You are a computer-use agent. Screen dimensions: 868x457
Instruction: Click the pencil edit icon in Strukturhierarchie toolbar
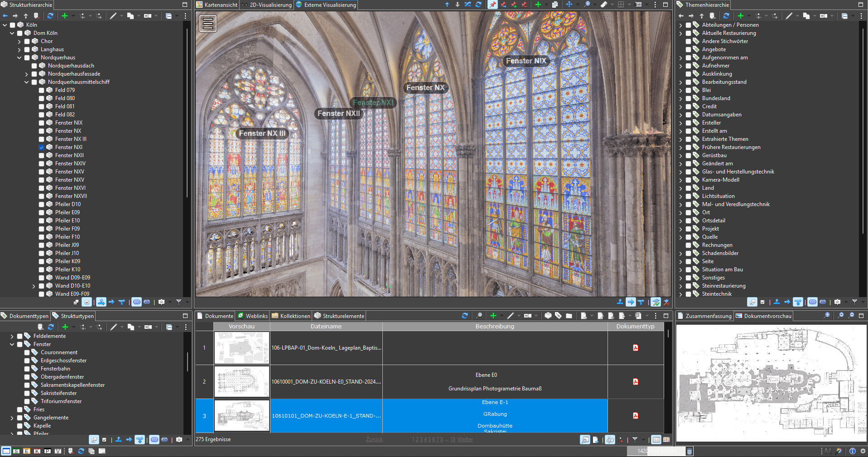[x=113, y=16]
